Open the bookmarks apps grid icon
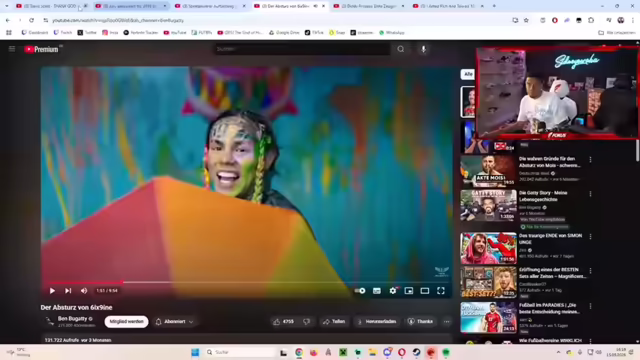 click(x=9, y=33)
